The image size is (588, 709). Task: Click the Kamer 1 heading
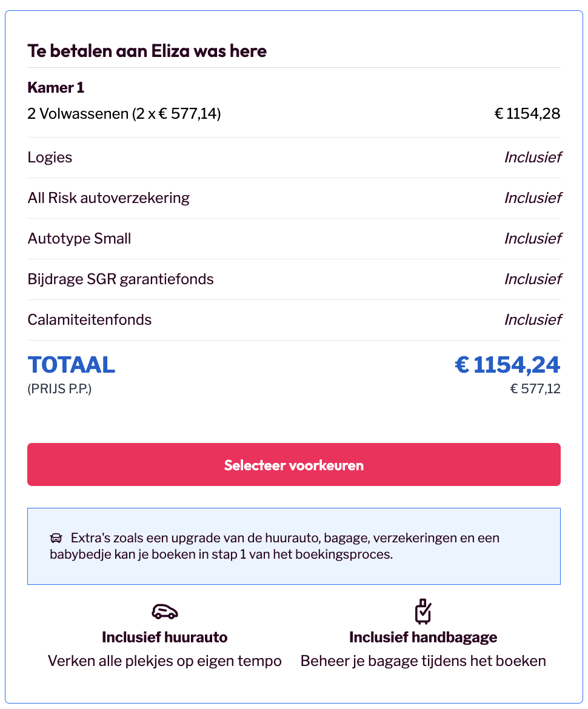pyautogui.click(x=56, y=88)
